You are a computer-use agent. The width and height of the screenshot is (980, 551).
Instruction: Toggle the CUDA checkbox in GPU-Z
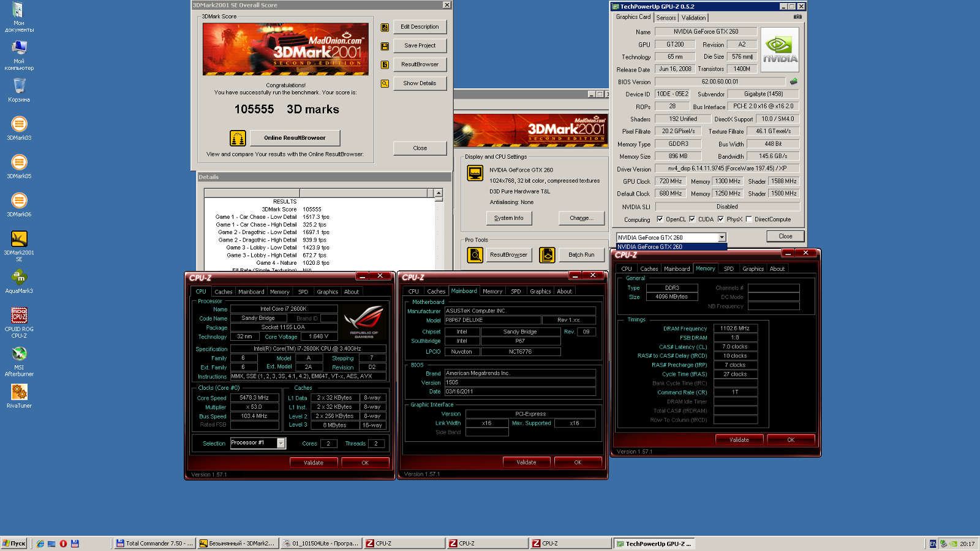click(x=692, y=219)
